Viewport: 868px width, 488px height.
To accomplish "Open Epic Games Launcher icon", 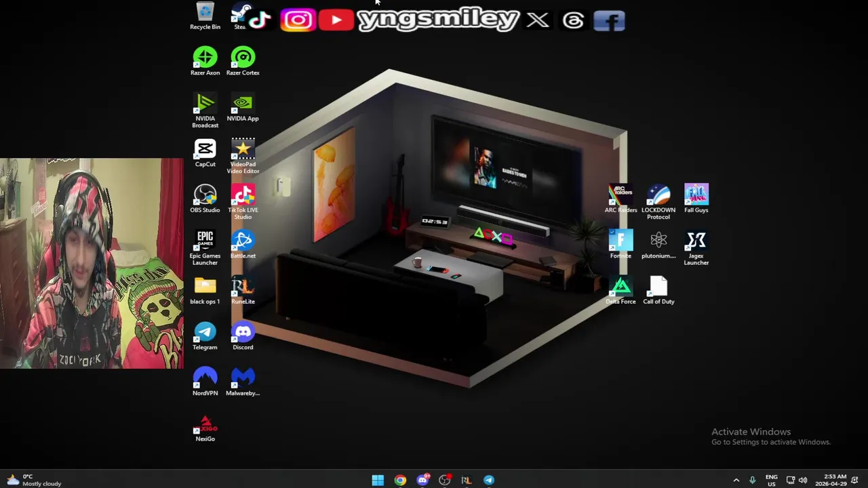I will click(x=205, y=248).
